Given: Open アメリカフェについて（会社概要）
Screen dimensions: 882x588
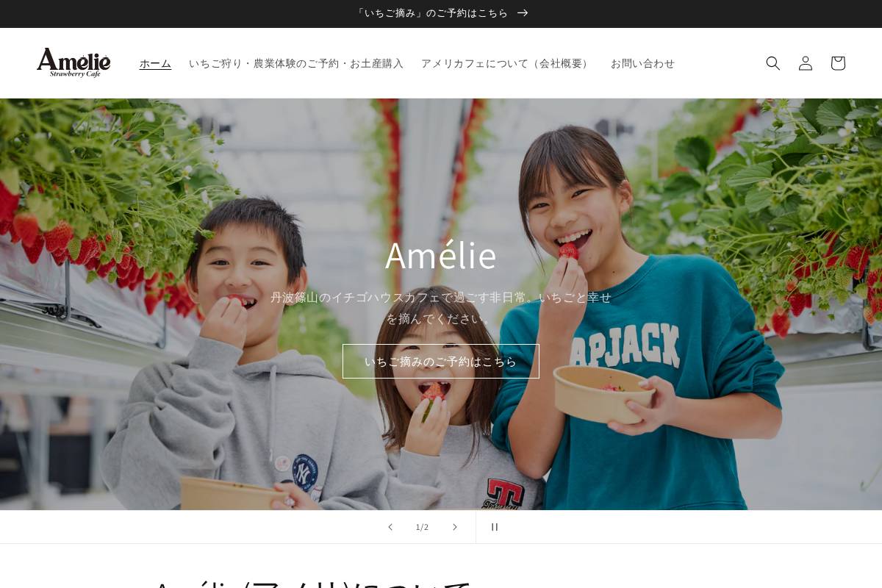Looking at the screenshot, I should point(506,64).
